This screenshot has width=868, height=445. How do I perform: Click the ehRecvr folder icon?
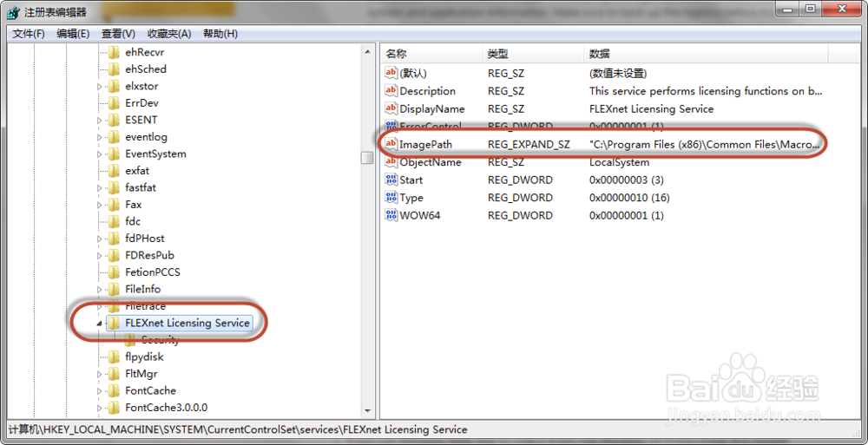[x=114, y=53]
